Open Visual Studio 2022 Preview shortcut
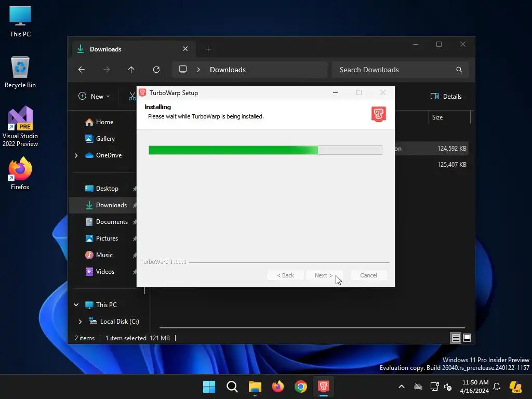This screenshot has width=532, height=399. click(x=20, y=126)
